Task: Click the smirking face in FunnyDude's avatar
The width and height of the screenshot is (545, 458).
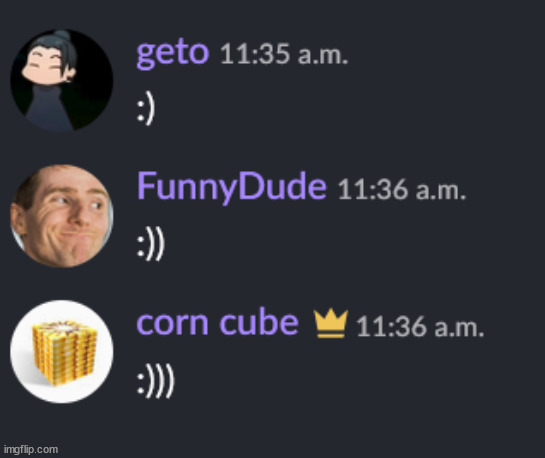Action: pyautogui.click(x=64, y=217)
